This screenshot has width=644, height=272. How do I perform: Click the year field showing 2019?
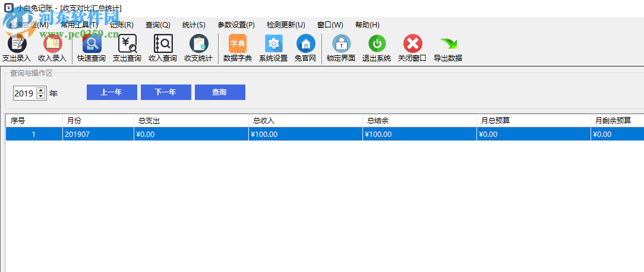(x=24, y=93)
